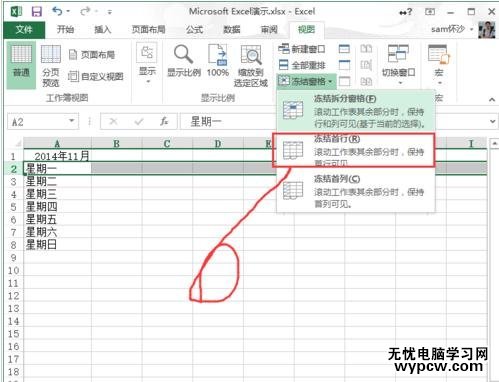
Task: Click the split window icon
Action: tap(344, 49)
